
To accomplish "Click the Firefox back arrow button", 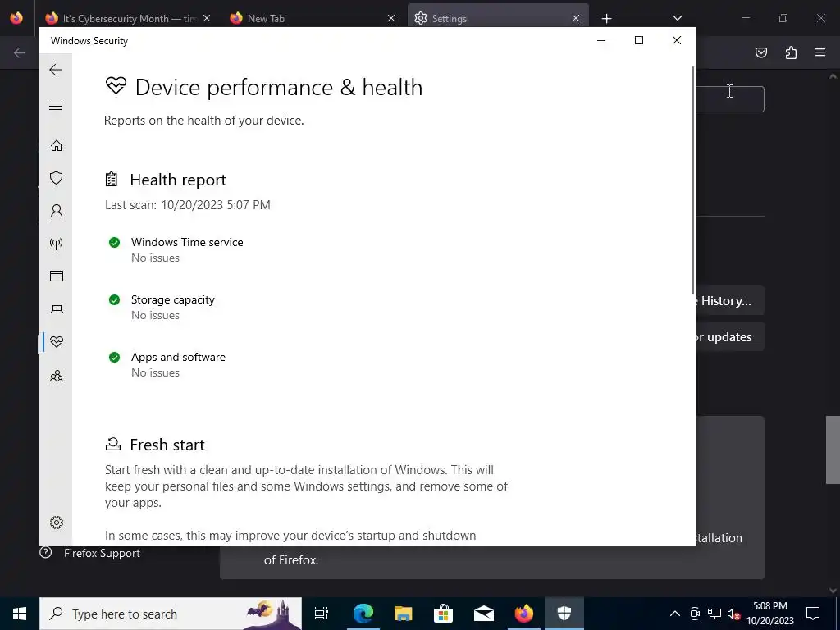I will (20, 52).
